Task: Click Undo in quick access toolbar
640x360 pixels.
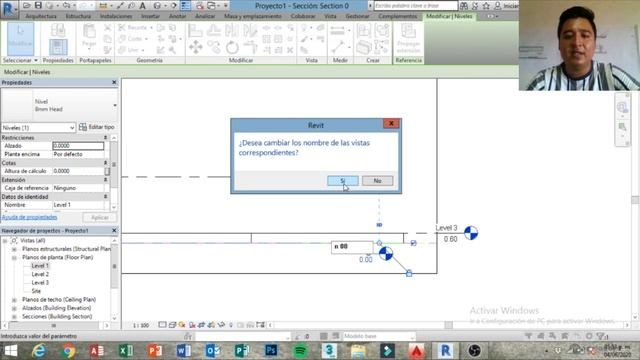Action: pos(67,5)
